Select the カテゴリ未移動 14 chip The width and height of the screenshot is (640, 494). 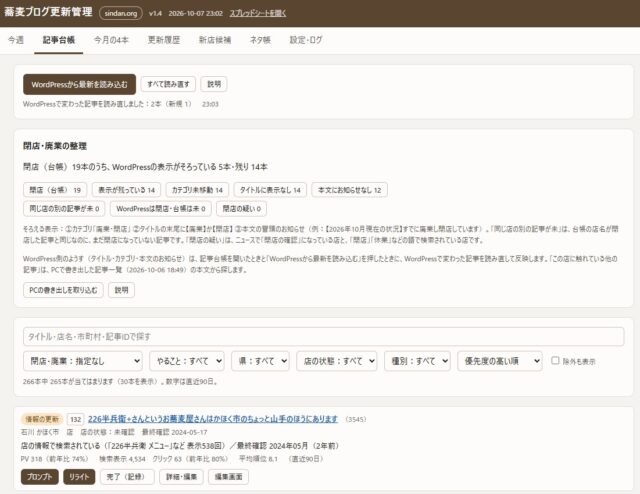pos(197,190)
